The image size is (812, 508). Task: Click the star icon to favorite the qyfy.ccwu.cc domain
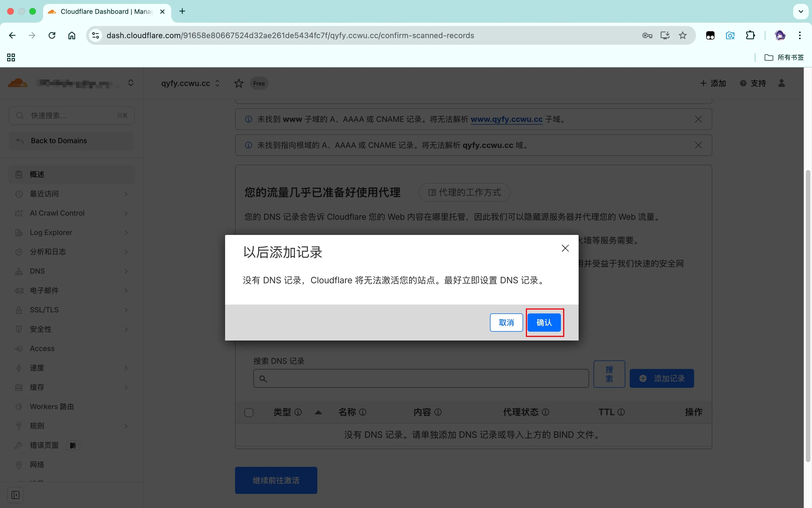click(239, 83)
